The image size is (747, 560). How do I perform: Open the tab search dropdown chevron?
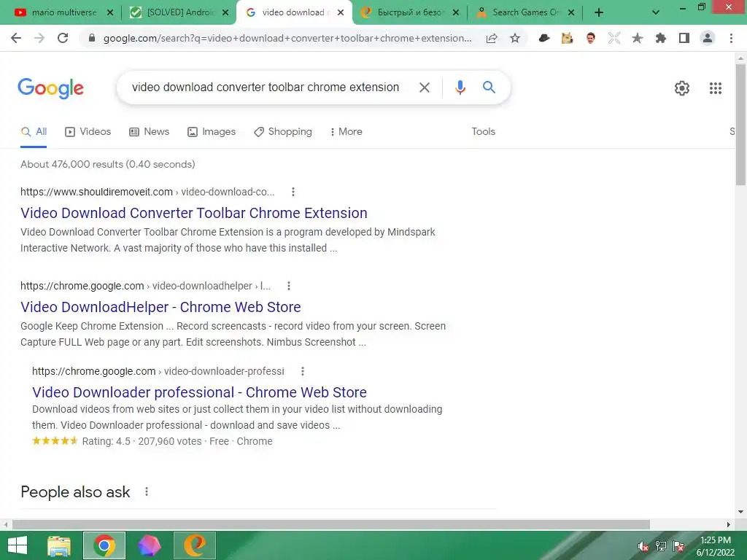pyautogui.click(x=656, y=12)
